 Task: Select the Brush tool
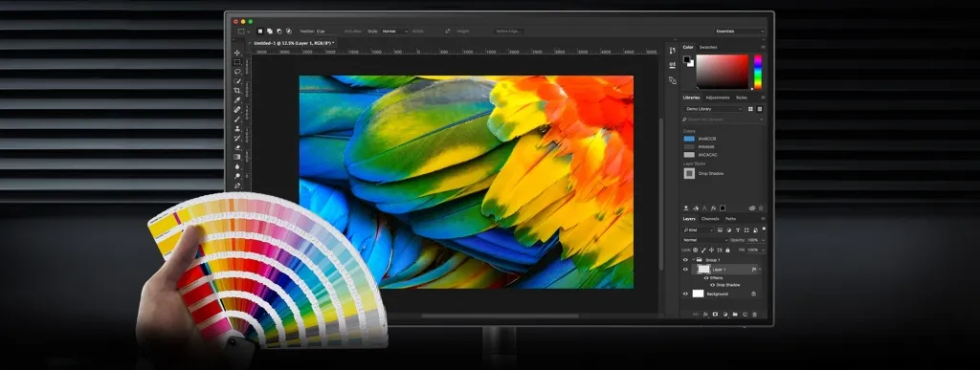pyautogui.click(x=237, y=120)
